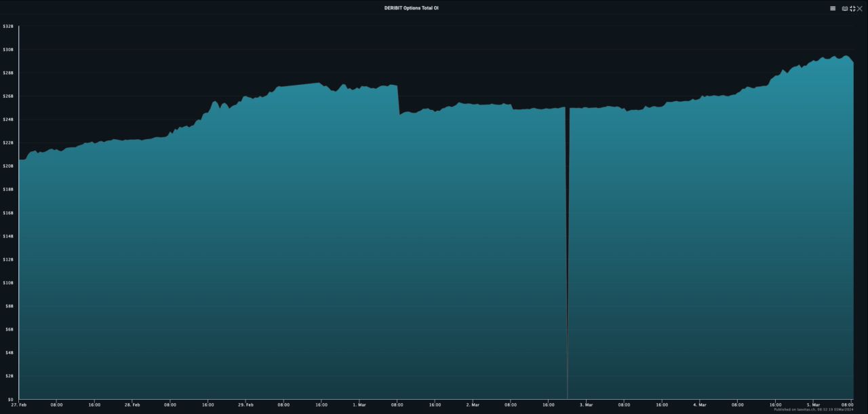
Task: Select the '28. Feb' x-axis date label
Action: click(132, 404)
